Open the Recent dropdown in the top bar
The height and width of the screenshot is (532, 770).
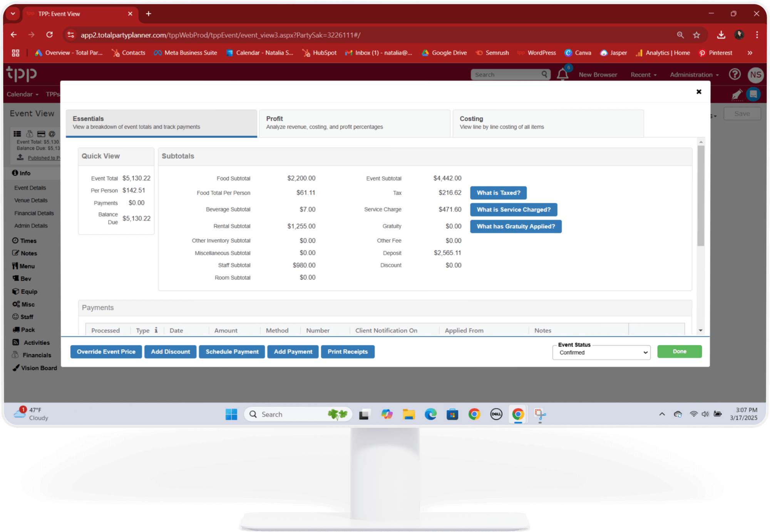[643, 74]
